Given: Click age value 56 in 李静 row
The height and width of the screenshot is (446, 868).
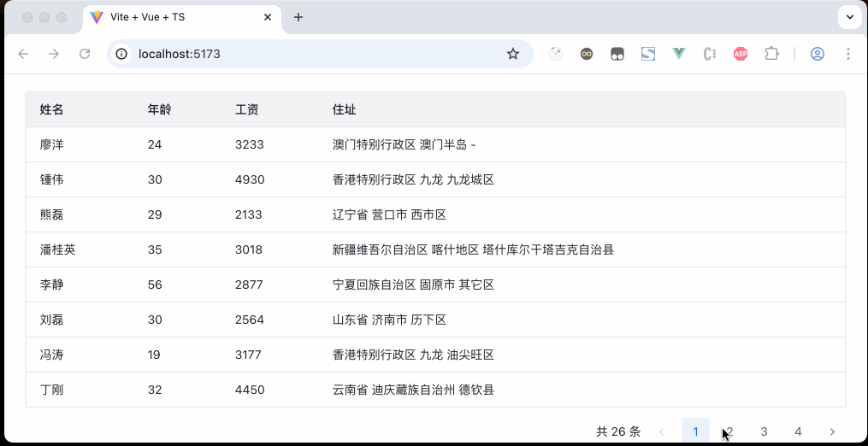Looking at the screenshot, I should [x=155, y=285].
